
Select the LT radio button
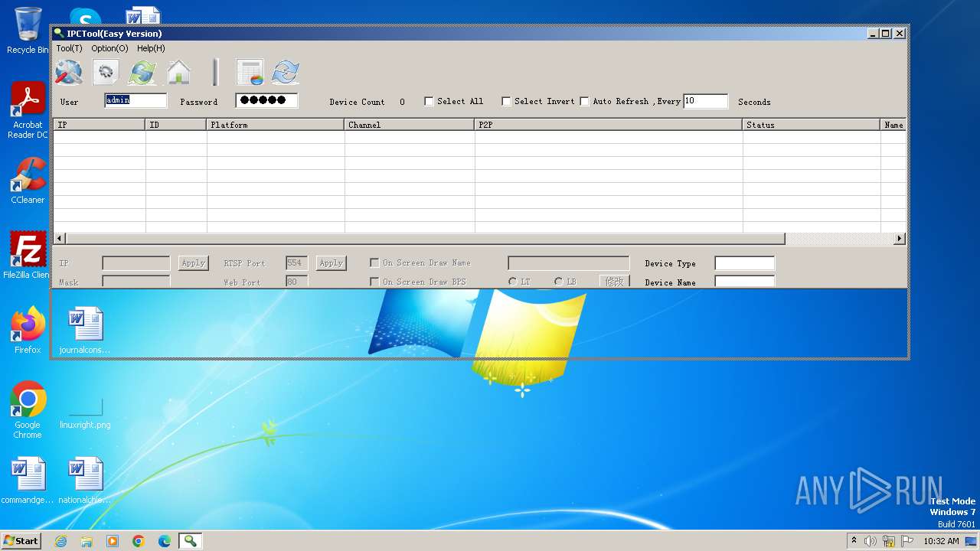coord(513,282)
